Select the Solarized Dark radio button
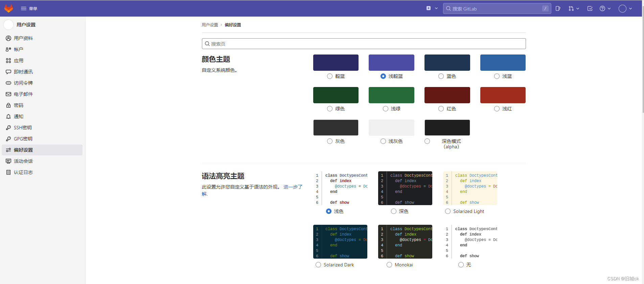The height and width of the screenshot is (284, 644). tap(318, 265)
